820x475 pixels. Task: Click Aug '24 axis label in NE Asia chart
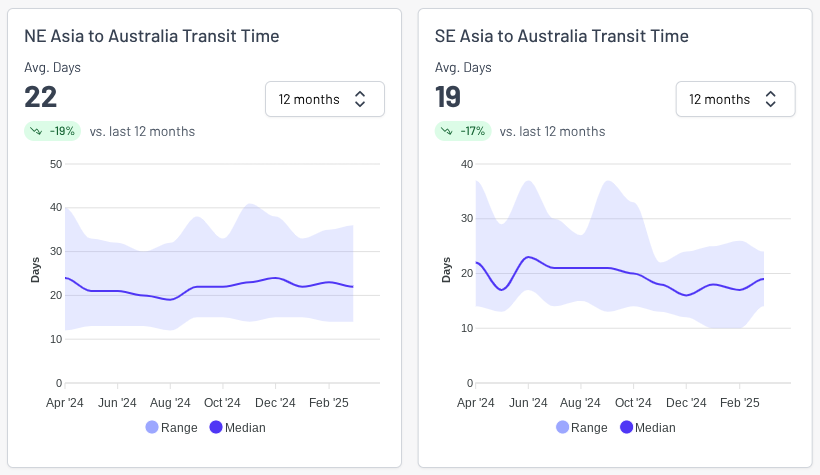[170, 403]
